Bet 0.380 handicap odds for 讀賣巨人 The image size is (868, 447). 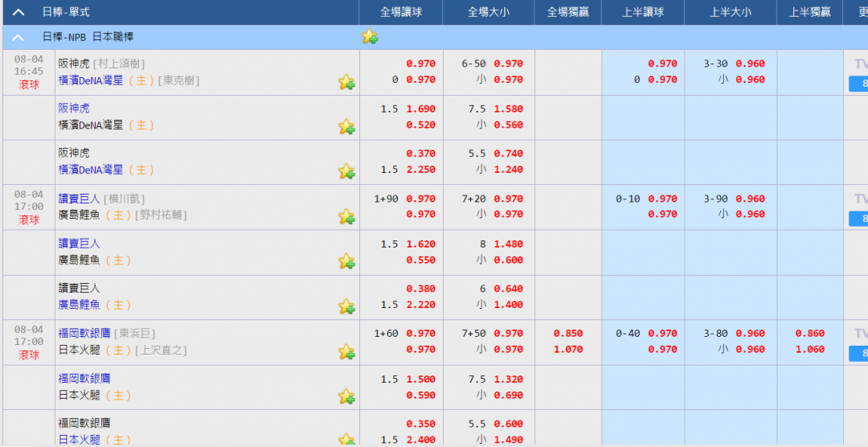tap(421, 289)
